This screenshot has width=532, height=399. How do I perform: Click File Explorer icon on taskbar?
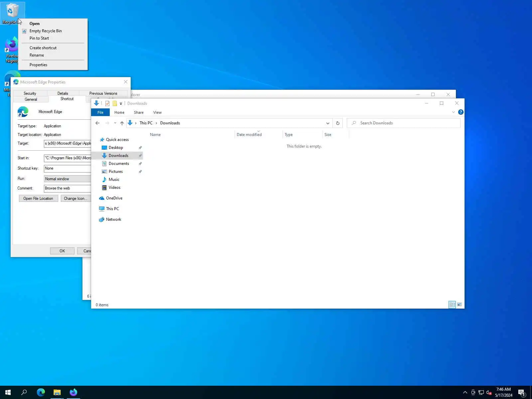[57, 392]
